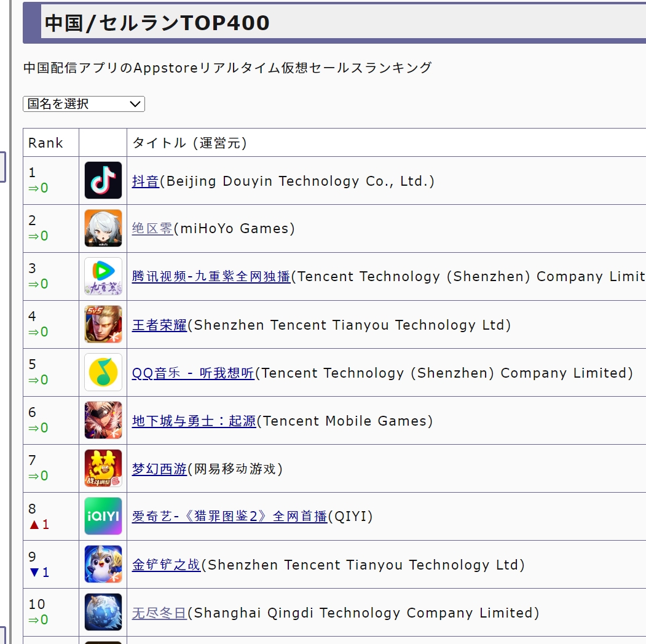646x644 pixels.
Task: Open the 无尽冬日 title link
Action: point(159,613)
